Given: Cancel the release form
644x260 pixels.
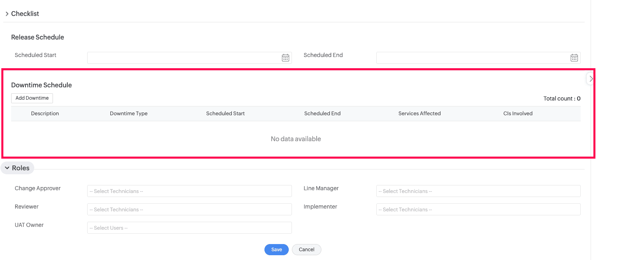Looking at the screenshot, I should pos(306,250).
